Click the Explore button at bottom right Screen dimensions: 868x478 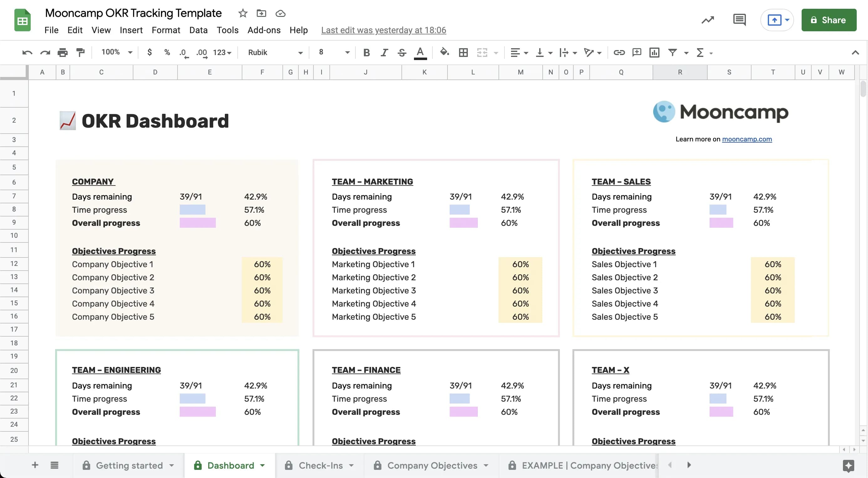[x=848, y=465]
